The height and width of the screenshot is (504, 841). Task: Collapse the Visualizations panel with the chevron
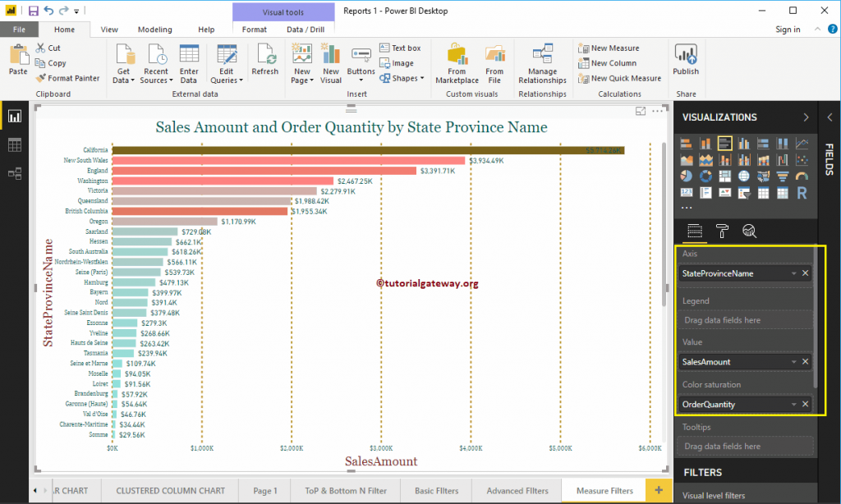(x=805, y=117)
